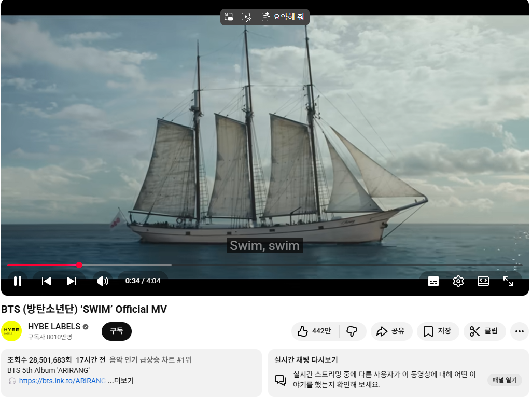Click the 조회수 28,501,683회 view count
The width and height of the screenshot is (532, 403).
pyautogui.click(x=39, y=359)
